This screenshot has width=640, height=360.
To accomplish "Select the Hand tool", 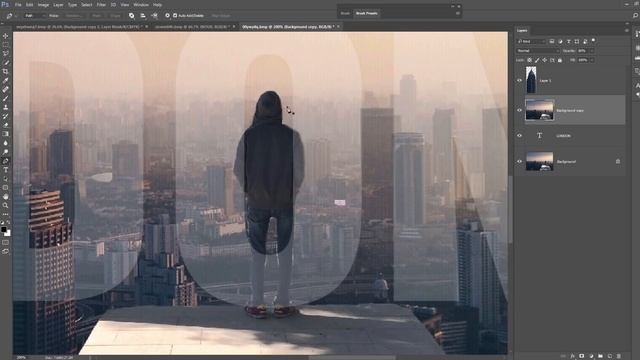I will [5, 197].
